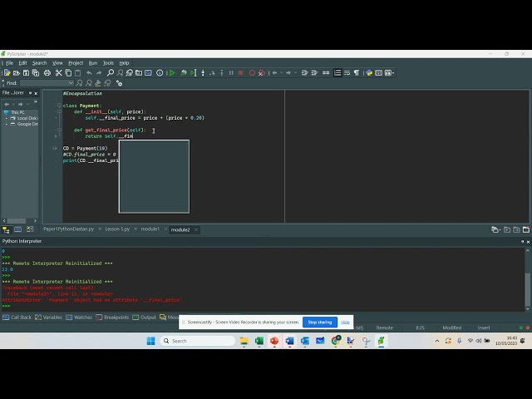Open the Tools menu
Image resolution: width=532 pixels, height=399 pixels.
click(x=108, y=63)
